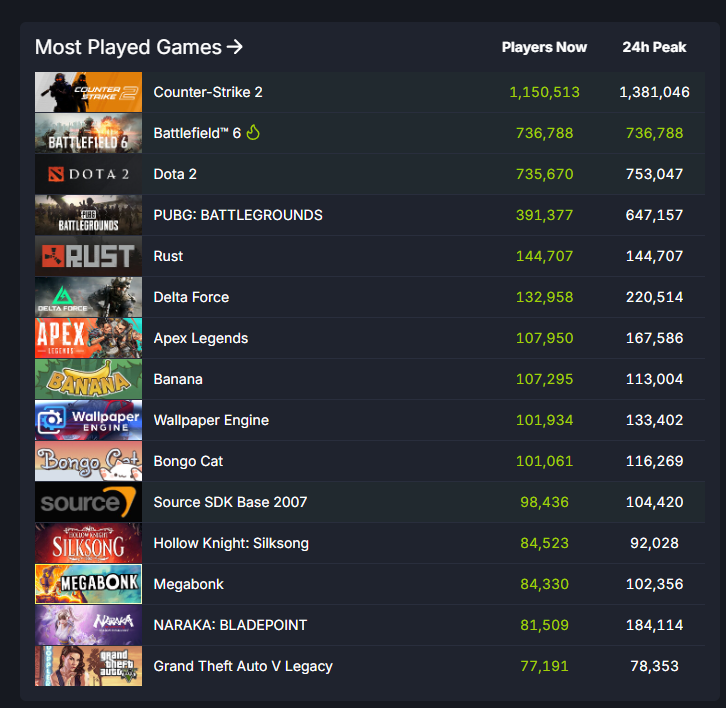Open the Bongo Cat thumbnail
Viewport: 726px width, 708px height.
click(x=88, y=461)
